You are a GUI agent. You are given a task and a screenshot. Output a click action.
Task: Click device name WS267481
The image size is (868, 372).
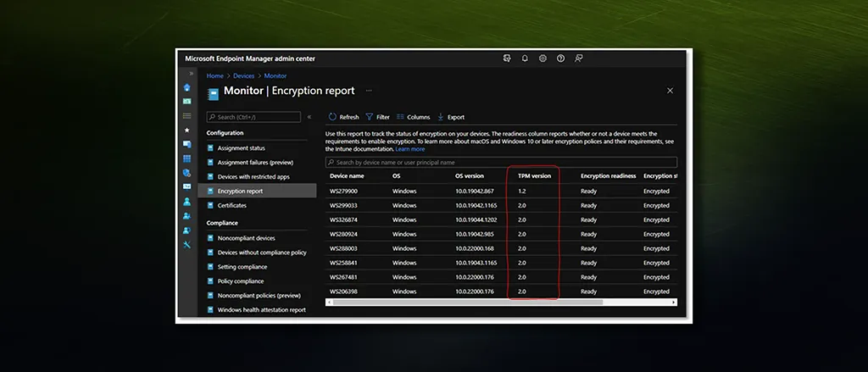pos(344,277)
